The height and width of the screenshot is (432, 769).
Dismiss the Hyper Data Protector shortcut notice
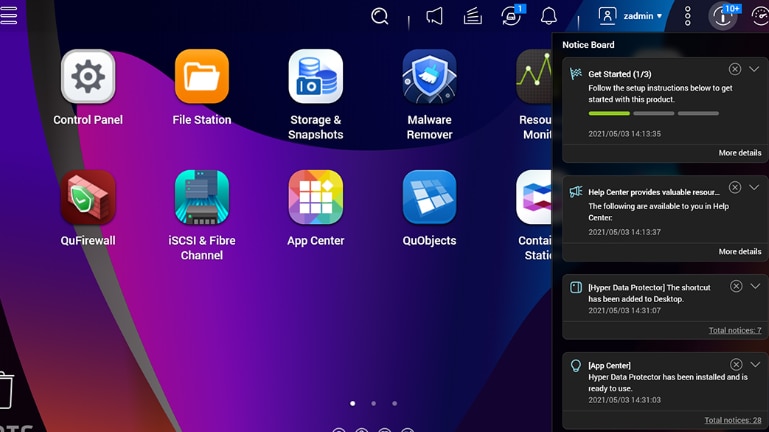click(736, 287)
